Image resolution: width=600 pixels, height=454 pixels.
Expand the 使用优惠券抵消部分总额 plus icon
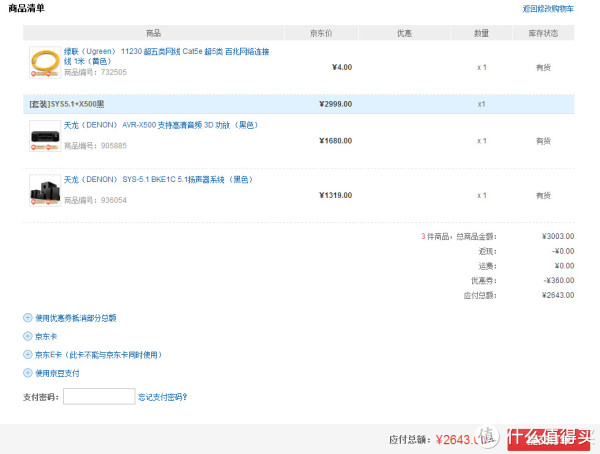tap(28, 318)
